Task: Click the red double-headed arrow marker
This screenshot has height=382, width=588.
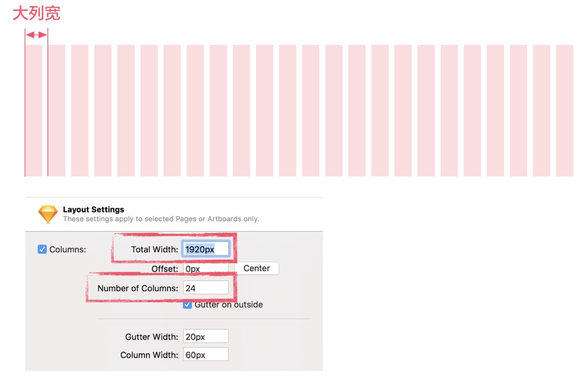Action: coord(36,35)
